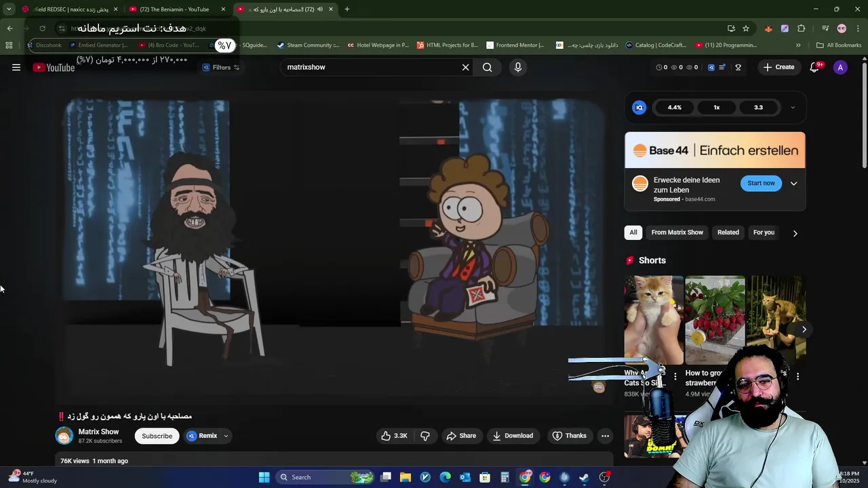Open the Chrome extensions puzzle icon
Viewport: 868px width, 488px height.
point(801,28)
